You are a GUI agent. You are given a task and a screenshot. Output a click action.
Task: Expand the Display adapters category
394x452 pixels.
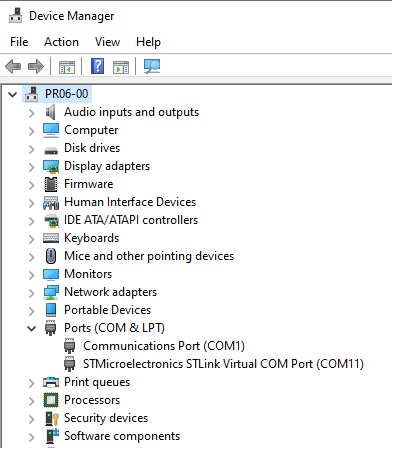click(x=32, y=167)
